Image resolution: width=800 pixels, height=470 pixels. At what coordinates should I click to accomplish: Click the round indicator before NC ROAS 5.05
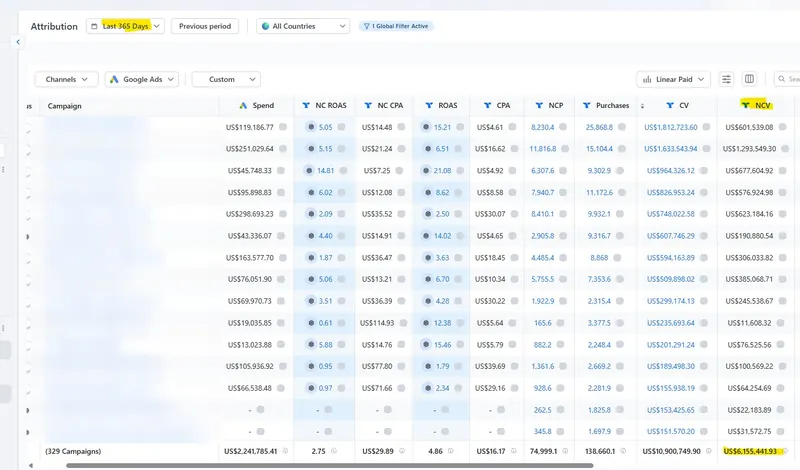click(x=311, y=127)
